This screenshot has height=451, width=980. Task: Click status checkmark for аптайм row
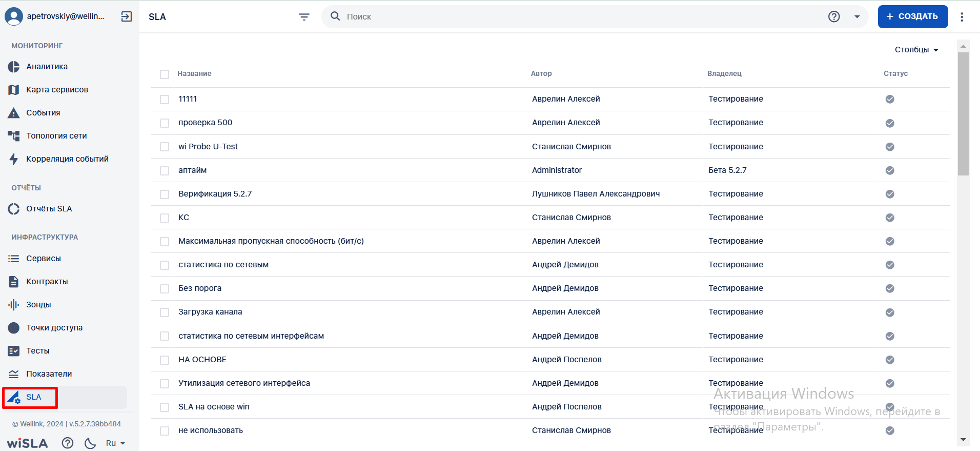coord(890,170)
